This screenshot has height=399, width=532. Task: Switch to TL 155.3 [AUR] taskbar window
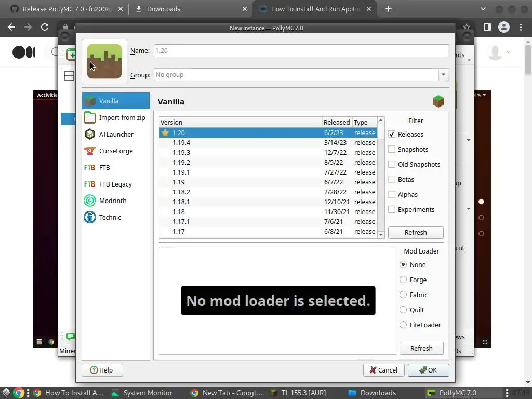pos(299,393)
